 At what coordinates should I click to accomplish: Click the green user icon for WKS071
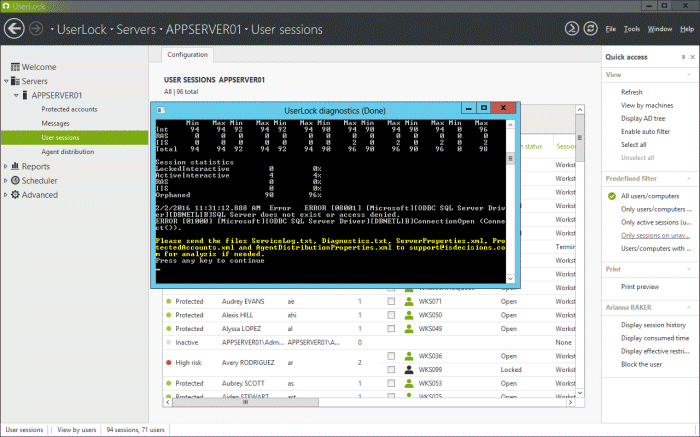click(x=408, y=302)
